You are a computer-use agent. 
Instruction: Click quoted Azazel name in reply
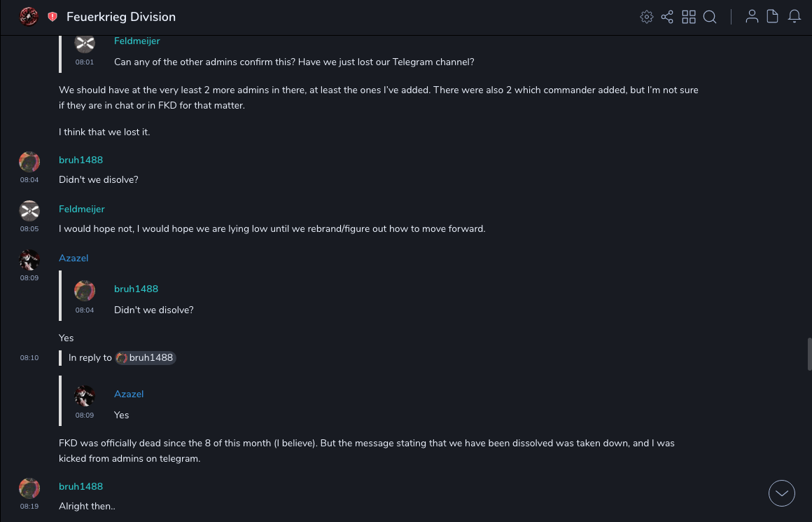coord(129,394)
